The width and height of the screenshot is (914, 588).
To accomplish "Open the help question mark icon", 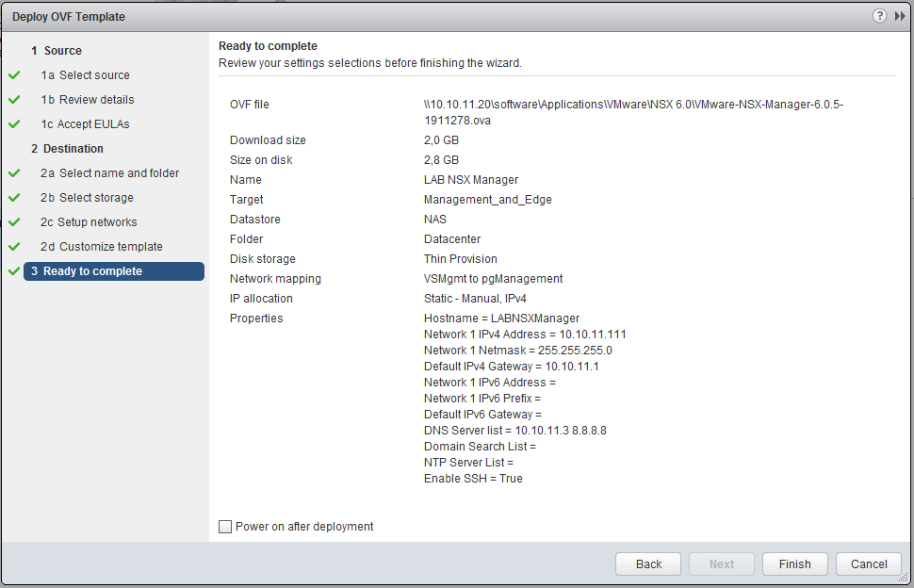I will tap(879, 16).
